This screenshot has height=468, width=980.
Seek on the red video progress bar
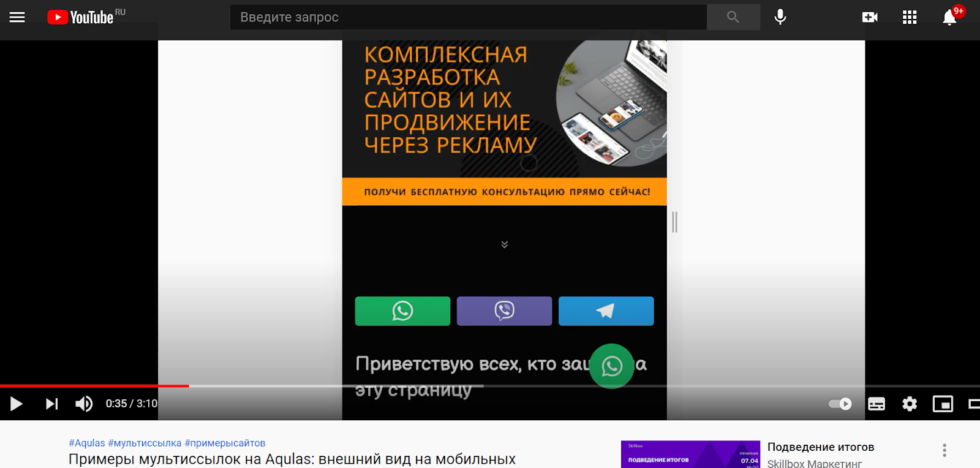pos(94,386)
